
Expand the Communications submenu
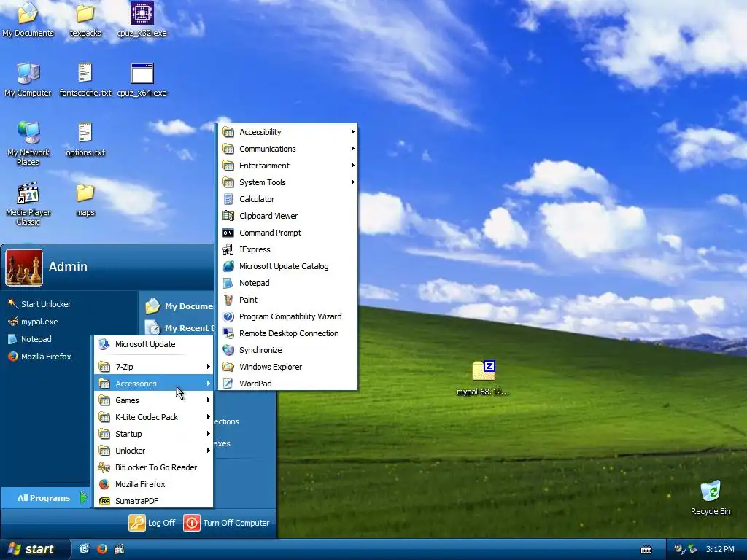pos(287,149)
